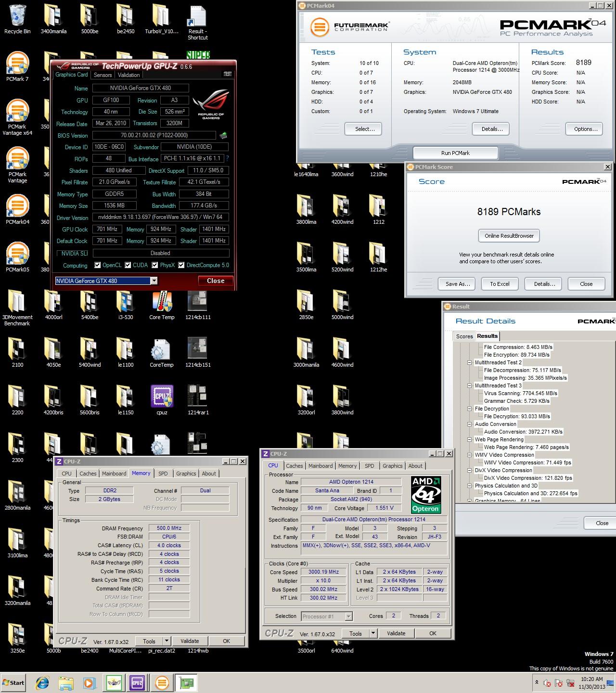Open the i3-530 folder icon
The width and height of the screenshot is (616, 693).
pyautogui.click(x=126, y=305)
